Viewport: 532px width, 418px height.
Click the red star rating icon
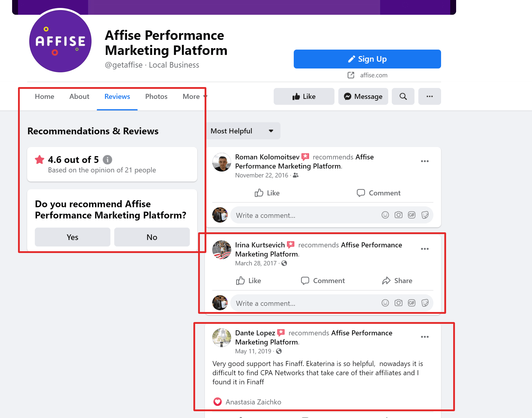[40, 160]
